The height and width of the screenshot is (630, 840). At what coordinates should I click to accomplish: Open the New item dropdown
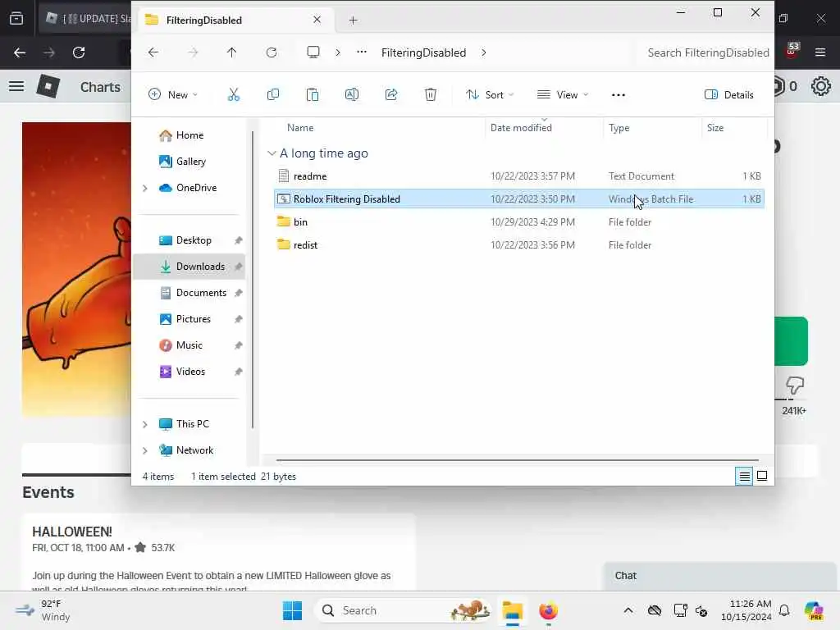173,95
